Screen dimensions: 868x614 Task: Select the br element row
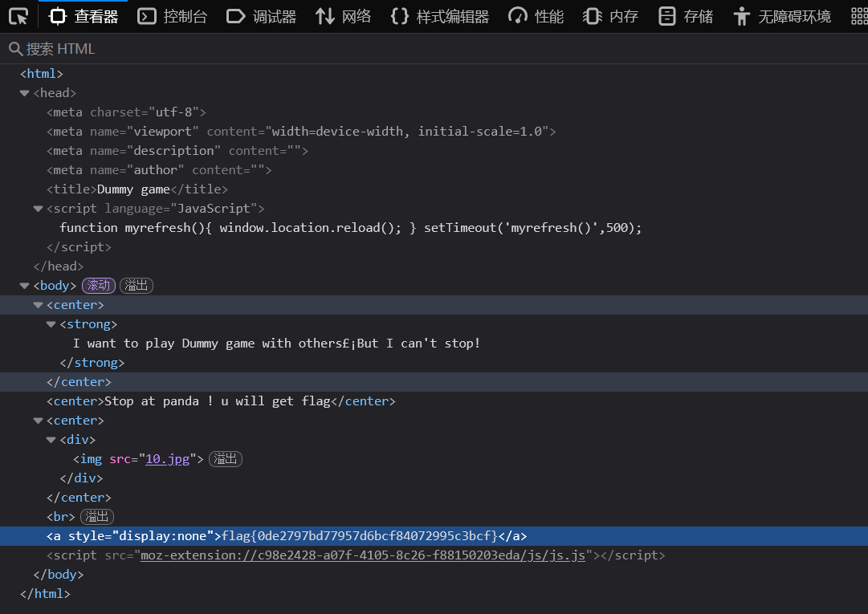(x=434, y=517)
